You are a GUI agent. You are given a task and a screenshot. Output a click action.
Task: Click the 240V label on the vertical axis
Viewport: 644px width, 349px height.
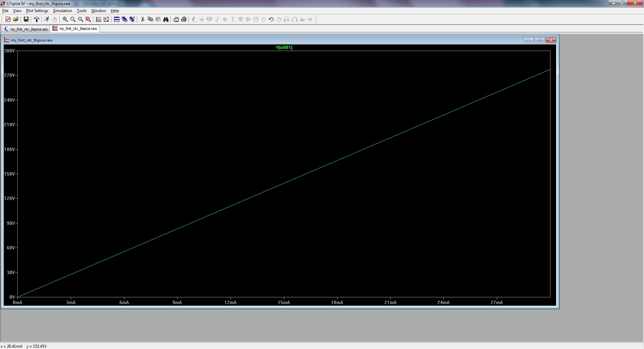(x=9, y=100)
